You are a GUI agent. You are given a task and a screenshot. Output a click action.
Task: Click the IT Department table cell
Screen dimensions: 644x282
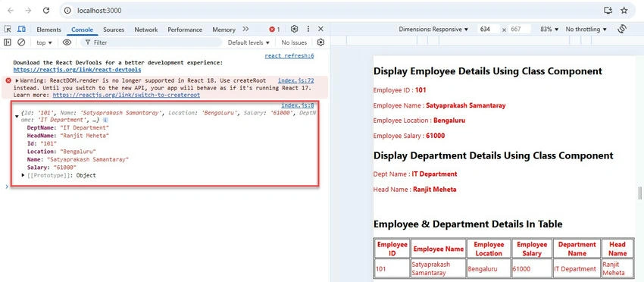coord(577,269)
